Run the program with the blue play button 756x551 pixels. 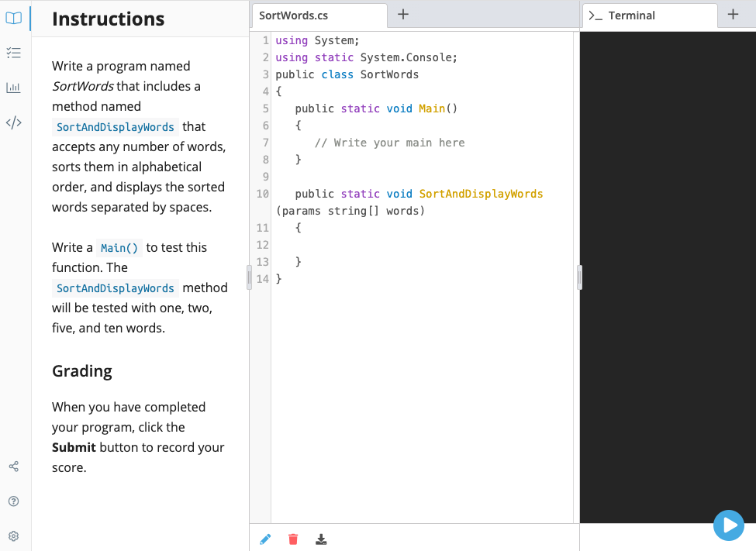(x=729, y=525)
